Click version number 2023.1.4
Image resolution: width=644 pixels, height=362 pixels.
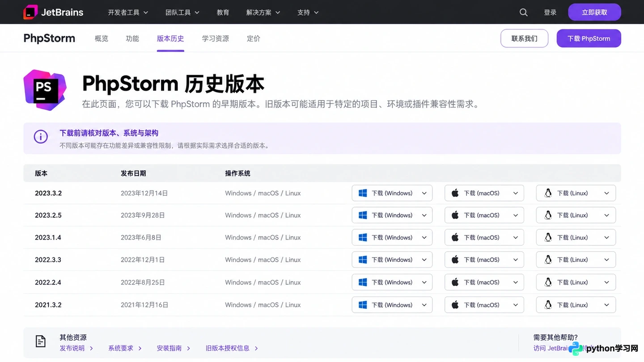pyautogui.click(x=48, y=237)
